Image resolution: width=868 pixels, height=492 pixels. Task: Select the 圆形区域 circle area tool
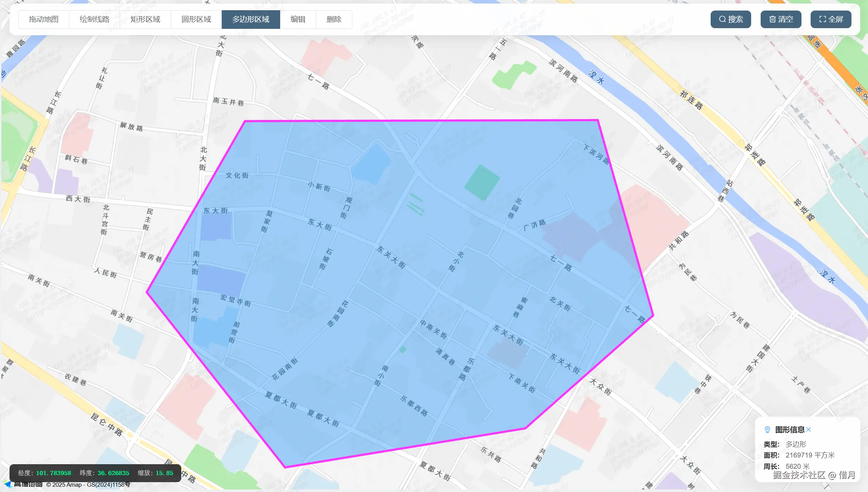(196, 19)
